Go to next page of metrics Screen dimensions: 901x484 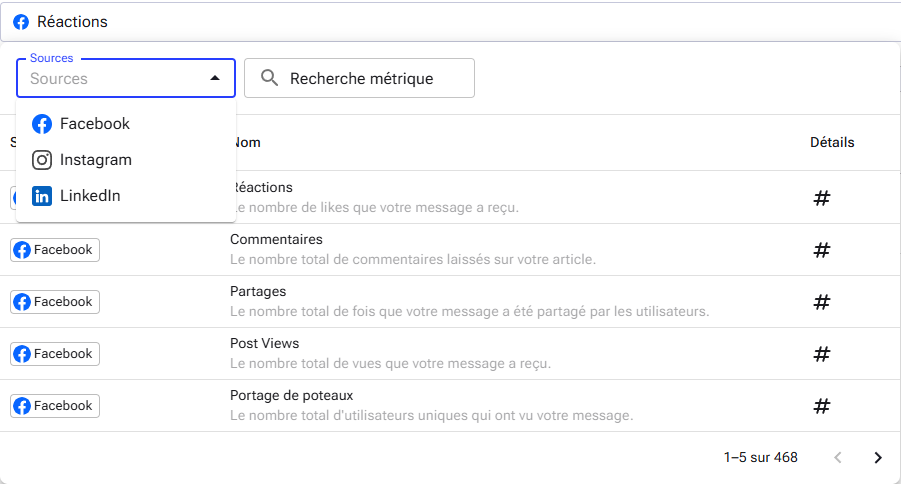pyautogui.click(x=878, y=458)
